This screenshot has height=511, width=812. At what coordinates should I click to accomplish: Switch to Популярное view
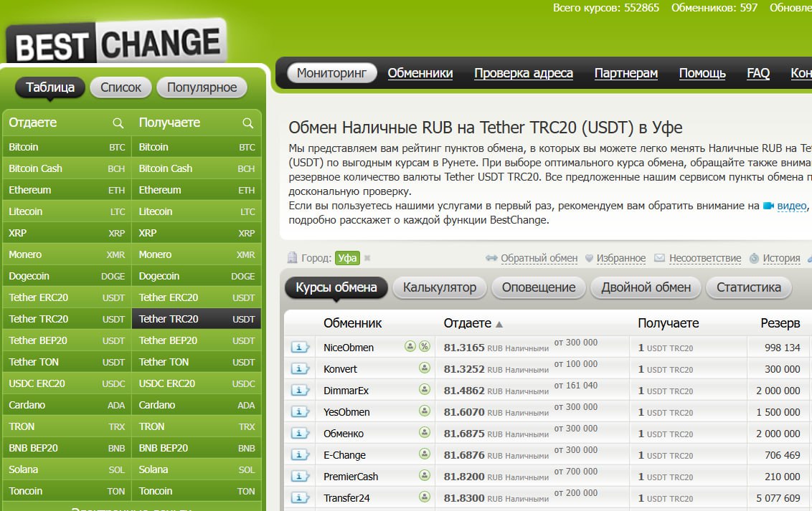pos(202,87)
